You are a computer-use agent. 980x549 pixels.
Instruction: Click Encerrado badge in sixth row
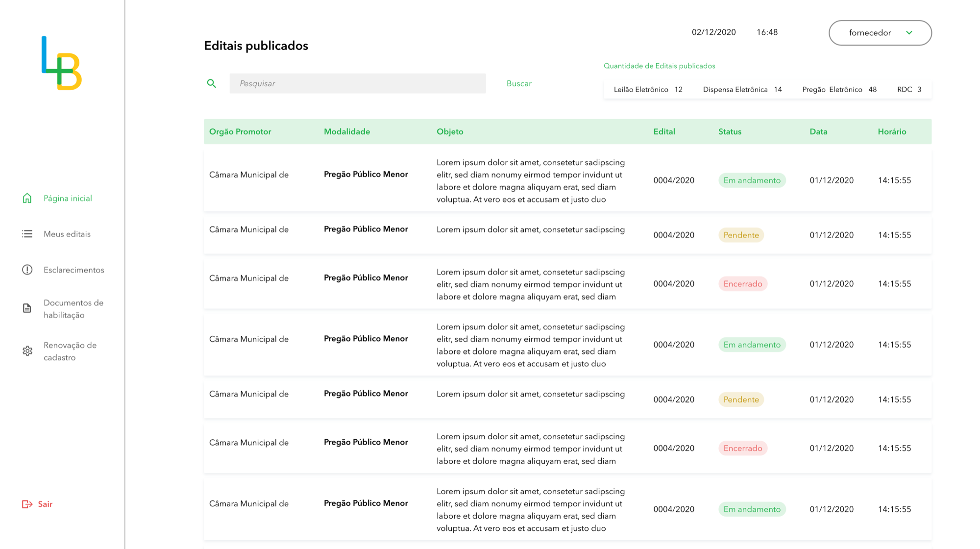coord(743,448)
